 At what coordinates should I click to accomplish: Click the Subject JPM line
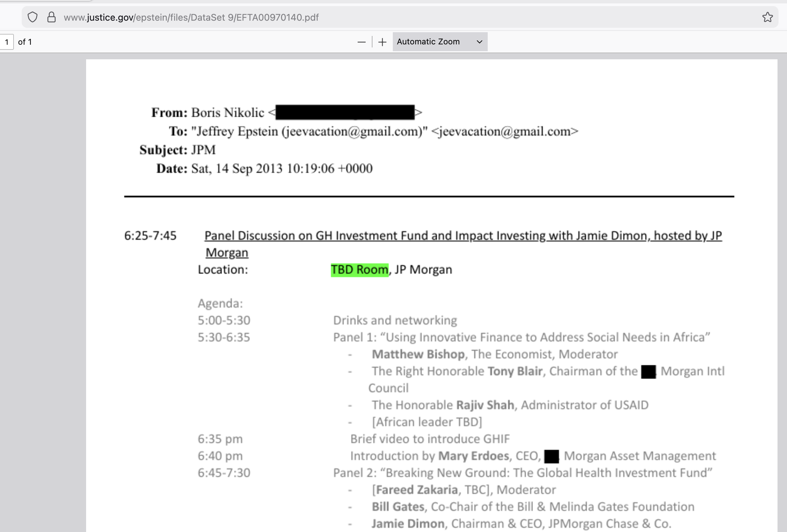tap(203, 150)
